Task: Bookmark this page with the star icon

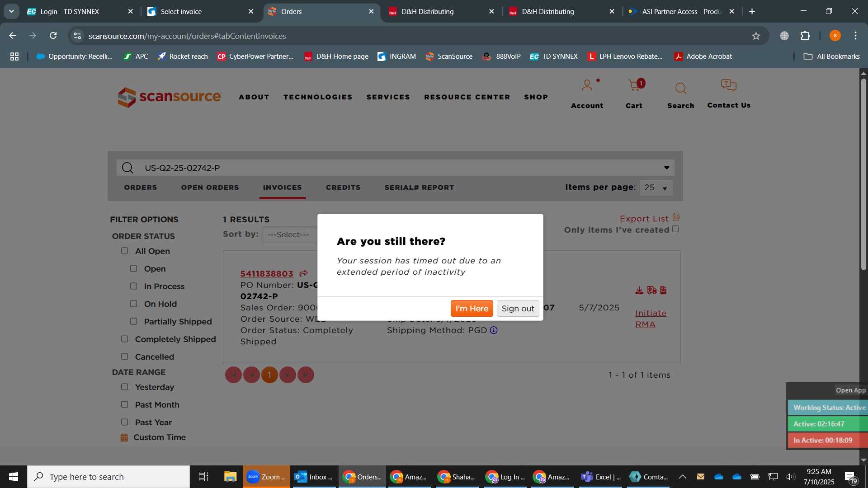Action: tap(756, 36)
